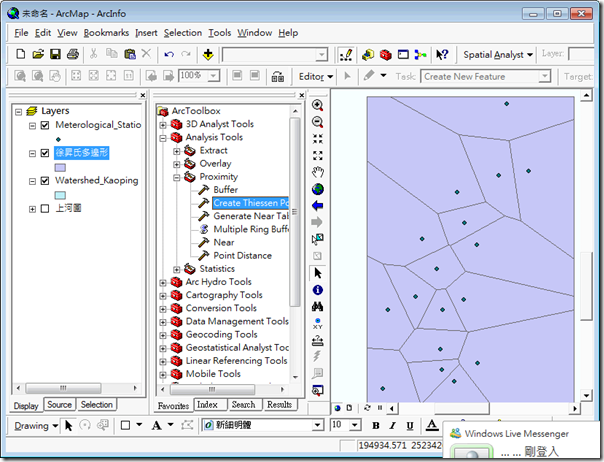This screenshot has width=604, height=462.
Task: Open the File menu
Action: (21, 33)
